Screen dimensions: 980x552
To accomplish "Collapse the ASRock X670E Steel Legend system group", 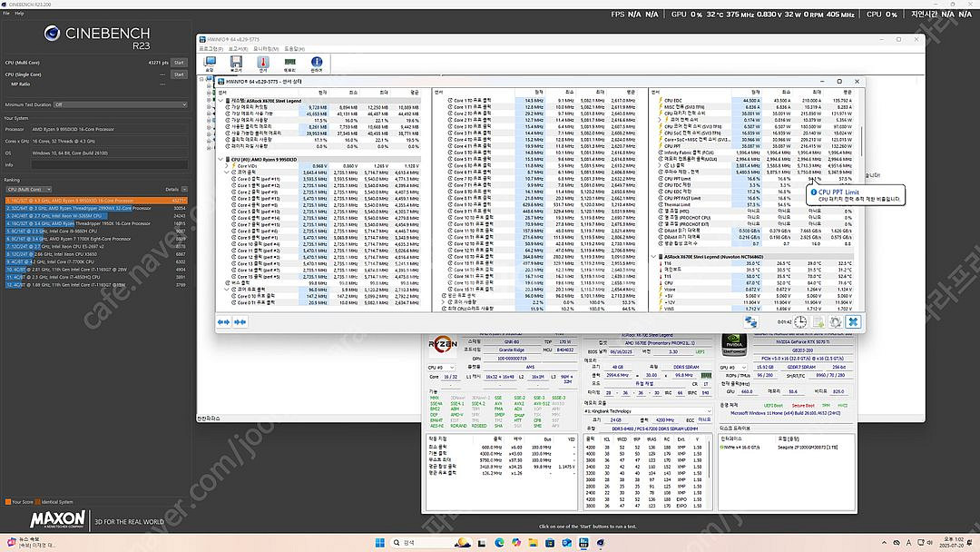I will 220,101.
